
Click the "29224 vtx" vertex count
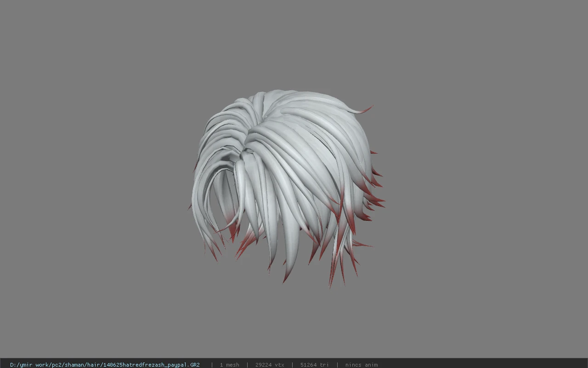point(270,365)
